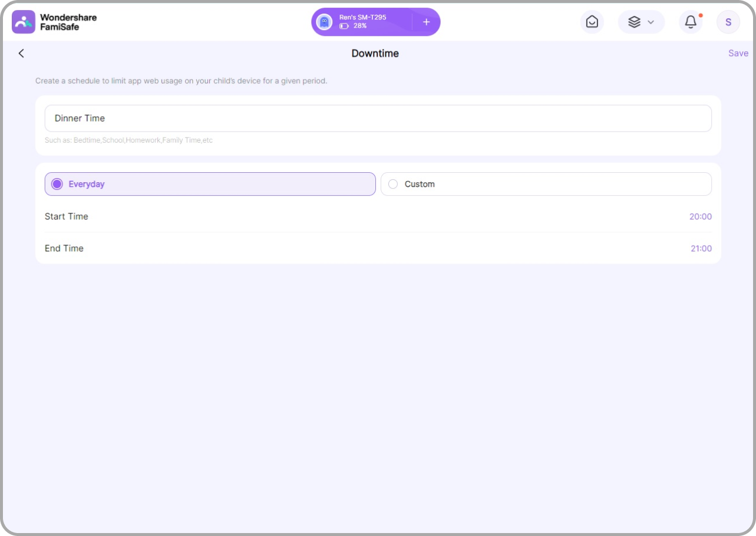Image resolution: width=756 pixels, height=536 pixels.
Task: Click the battery icon showing 28%
Action: point(344,26)
